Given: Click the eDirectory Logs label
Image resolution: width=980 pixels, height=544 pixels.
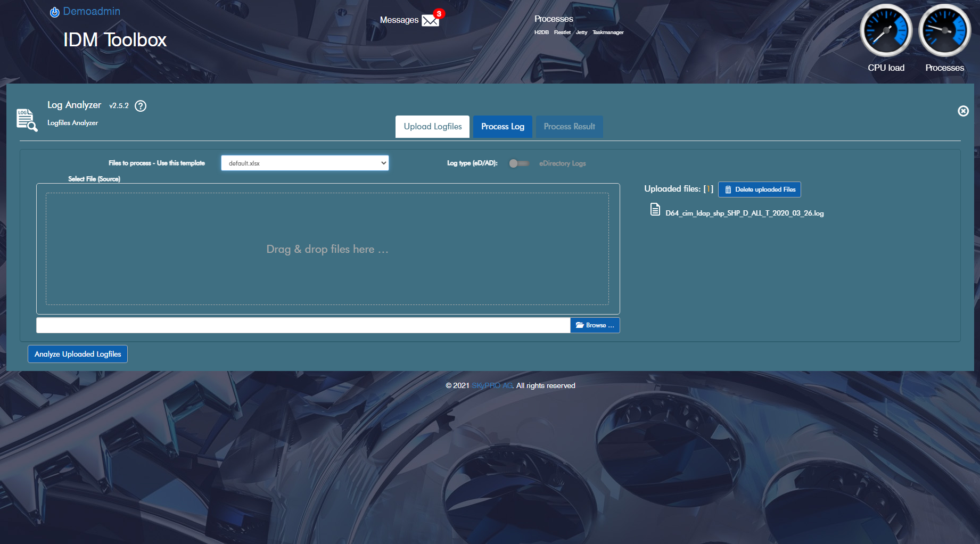Looking at the screenshot, I should [x=562, y=163].
